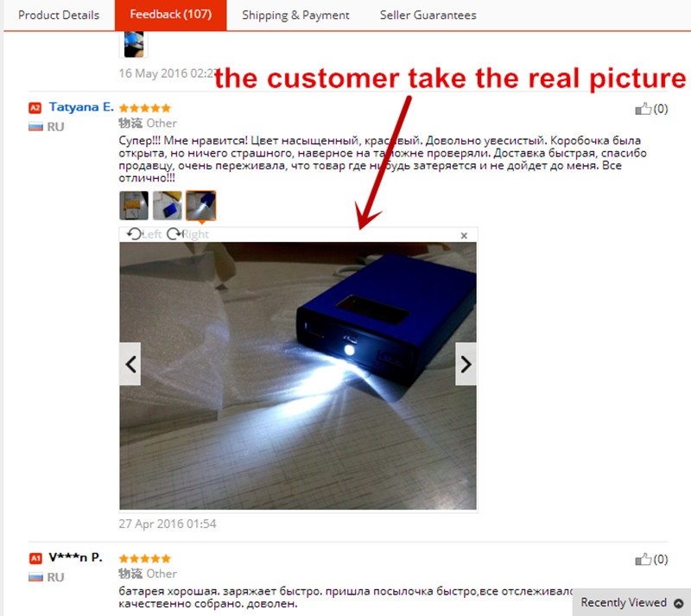The height and width of the screenshot is (616, 691).
Task: Open Tatyana E.'s profile link
Action: point(81,107)
